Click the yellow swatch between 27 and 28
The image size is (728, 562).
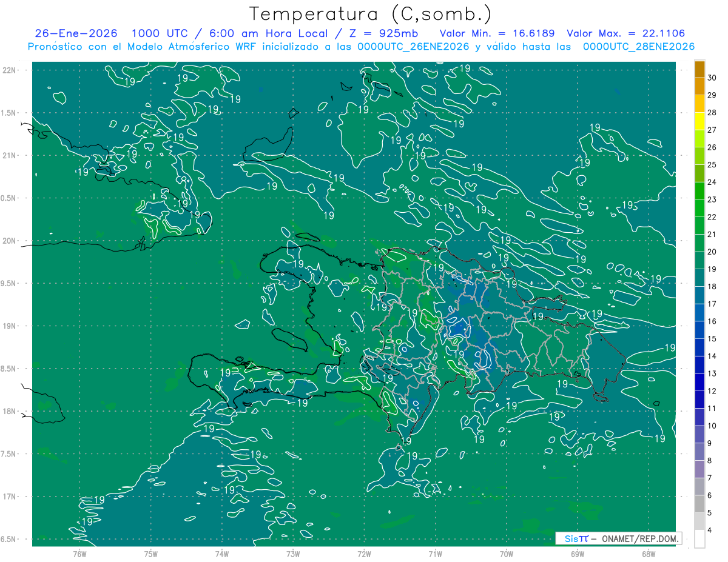[x=700, y=122]
